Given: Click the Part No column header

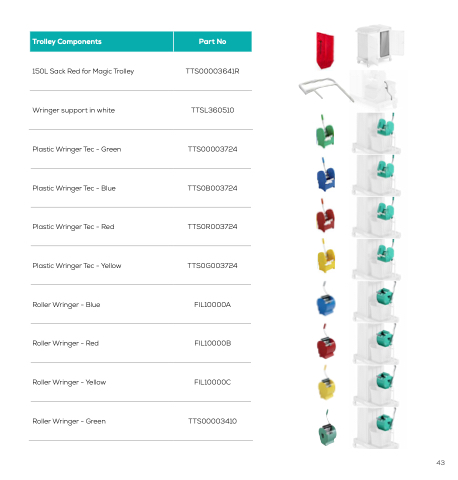Looking at the screenshot, I should coord(213,42).
